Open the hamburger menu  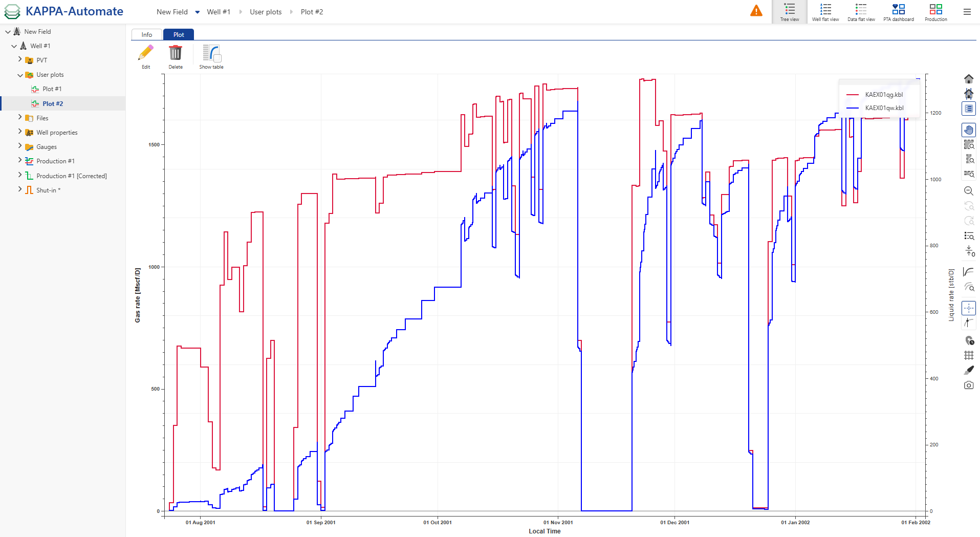click(x=967, y=12)
